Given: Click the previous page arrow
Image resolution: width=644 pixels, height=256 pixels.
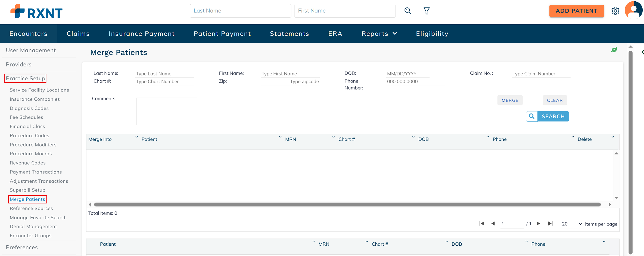Looking at the screenshot, I should (x=493, y=224).
